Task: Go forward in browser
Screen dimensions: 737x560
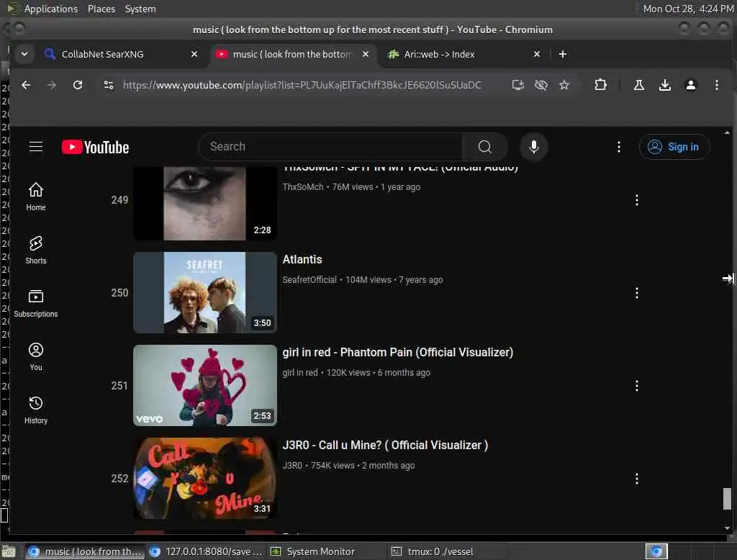Action: tap(52, 85)
